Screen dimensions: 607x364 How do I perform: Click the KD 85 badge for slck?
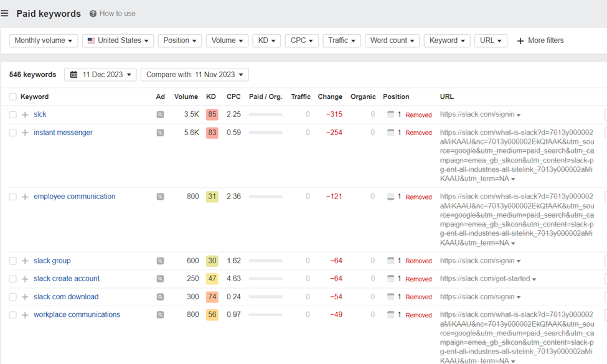[212, 114]
